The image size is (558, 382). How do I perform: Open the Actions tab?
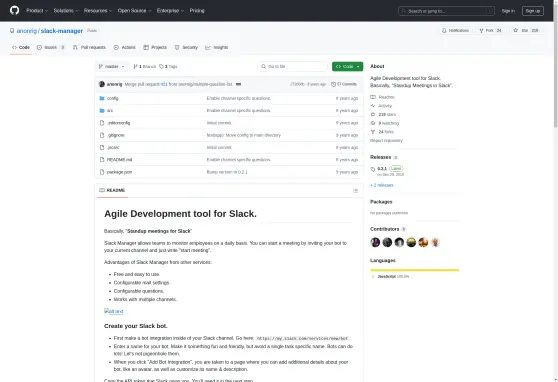pos(124,47)
